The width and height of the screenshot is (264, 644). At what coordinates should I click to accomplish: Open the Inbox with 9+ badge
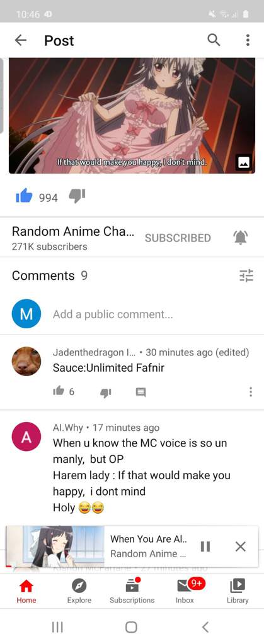(185, 591)
